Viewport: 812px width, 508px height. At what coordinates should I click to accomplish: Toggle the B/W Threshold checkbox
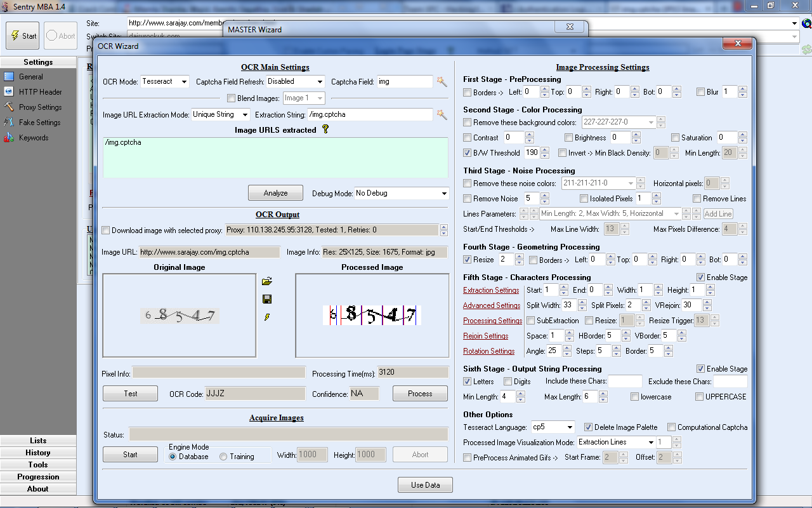point(468,153)
